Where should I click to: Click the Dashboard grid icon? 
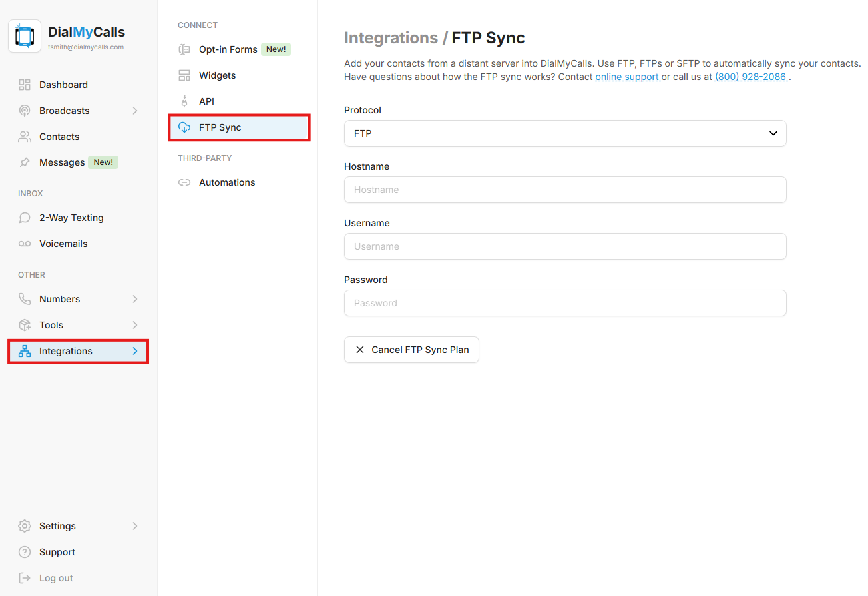(25, 85)
